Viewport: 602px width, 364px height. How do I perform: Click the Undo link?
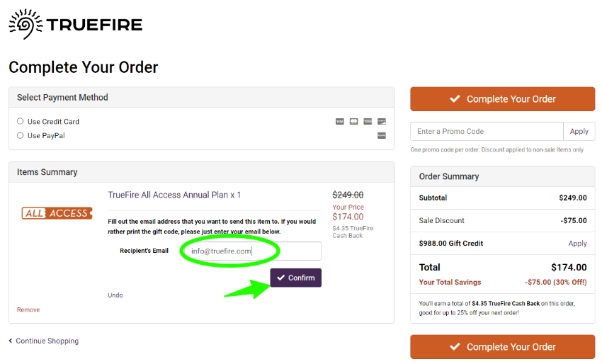[115, 295]
